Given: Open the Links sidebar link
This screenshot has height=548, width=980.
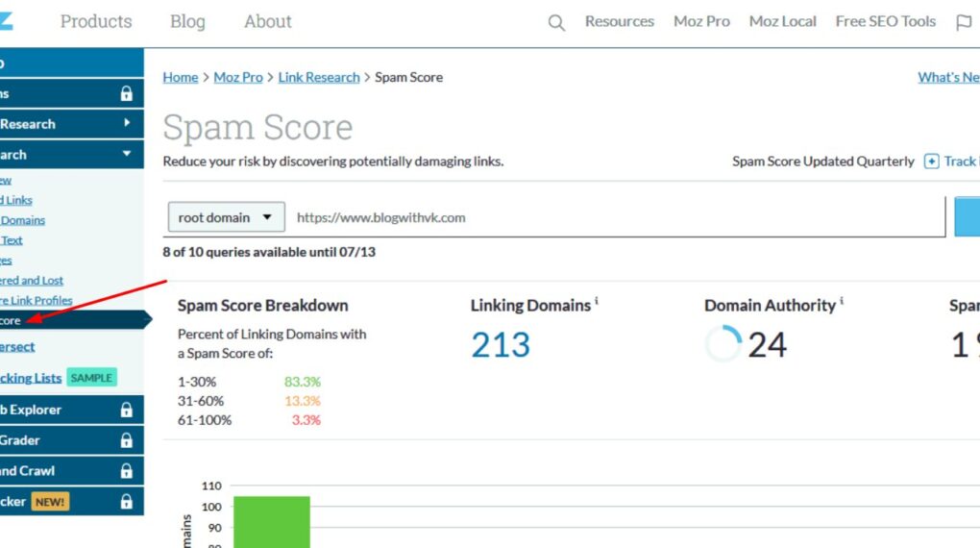Looking at the screenshot, I should 17,200.
